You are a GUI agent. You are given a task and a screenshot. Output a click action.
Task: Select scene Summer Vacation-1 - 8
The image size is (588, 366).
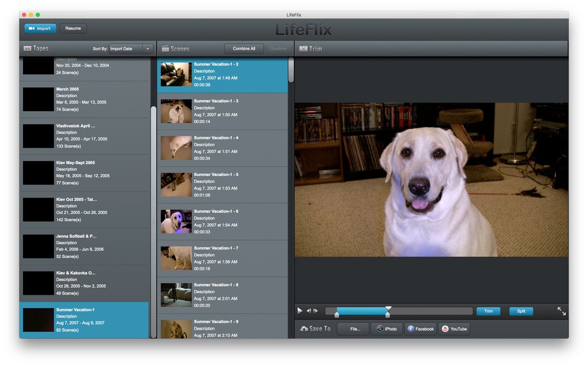point(222,295)
